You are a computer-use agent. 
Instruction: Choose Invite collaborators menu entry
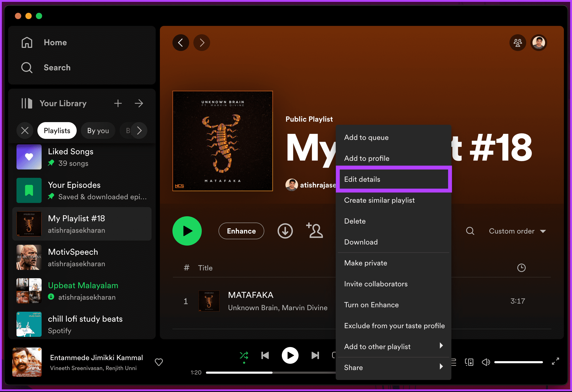(x=394, y=284)
